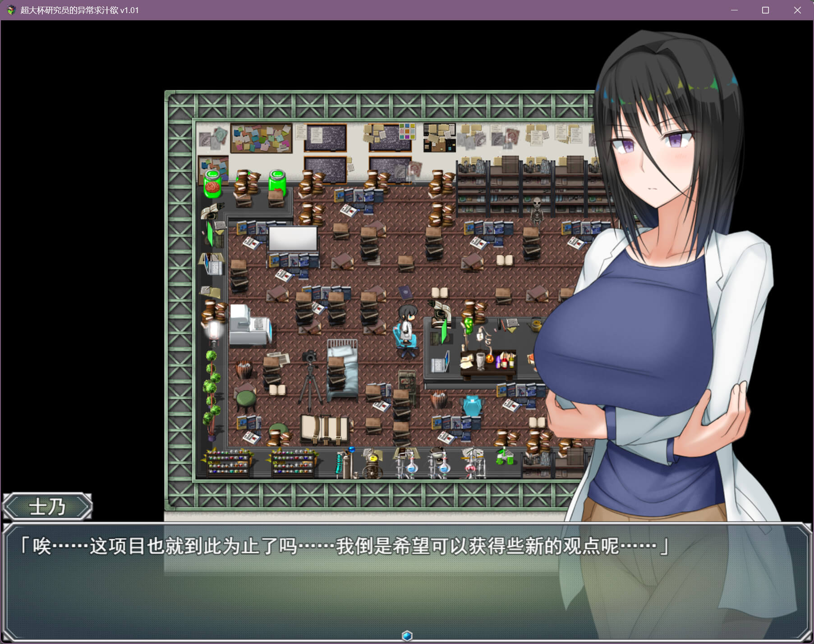
Task: Click the game icon in title bar
Action: (11, 10)
